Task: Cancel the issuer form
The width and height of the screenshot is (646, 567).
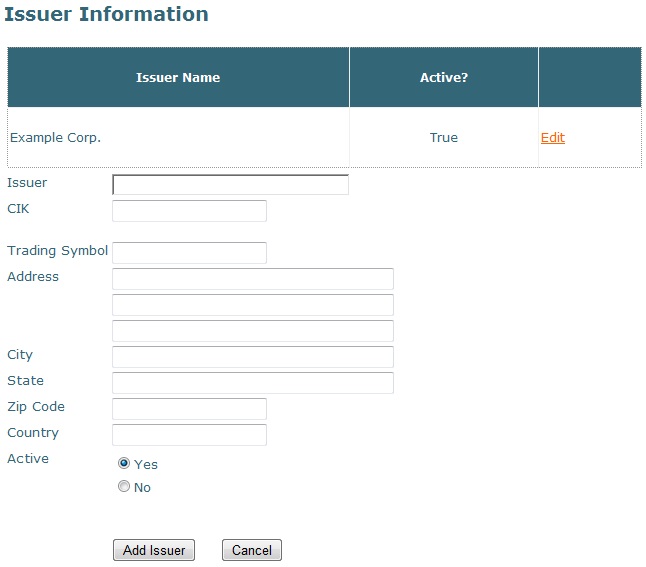Action: [x=252, y=550]
